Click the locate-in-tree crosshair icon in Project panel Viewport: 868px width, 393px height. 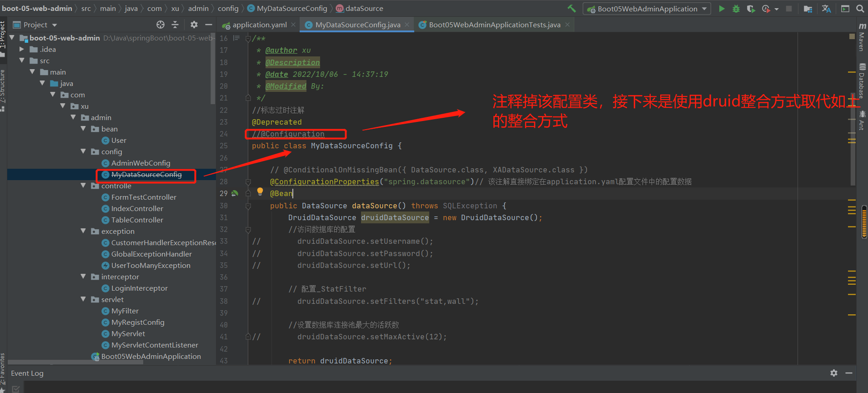tap(161, 25)
